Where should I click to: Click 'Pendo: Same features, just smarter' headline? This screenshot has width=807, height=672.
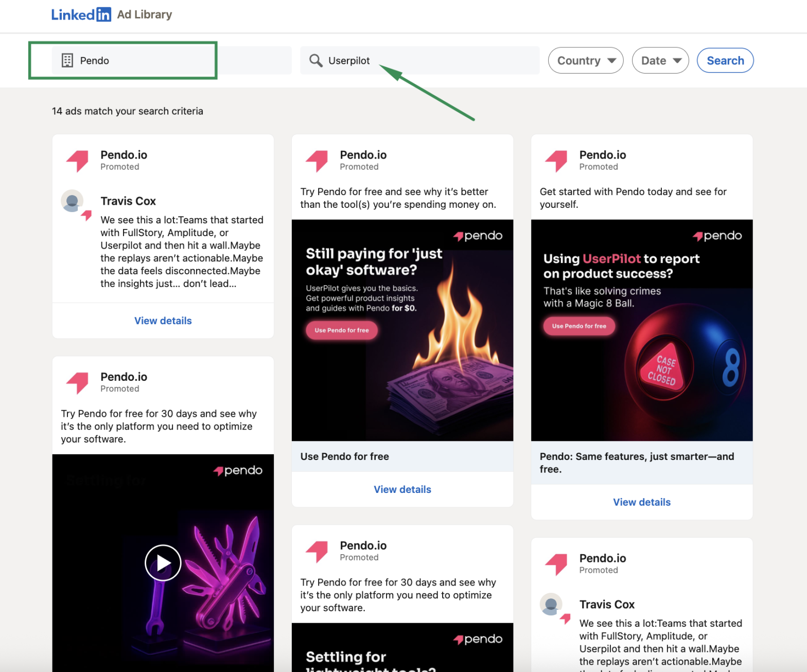click(637, 463)
